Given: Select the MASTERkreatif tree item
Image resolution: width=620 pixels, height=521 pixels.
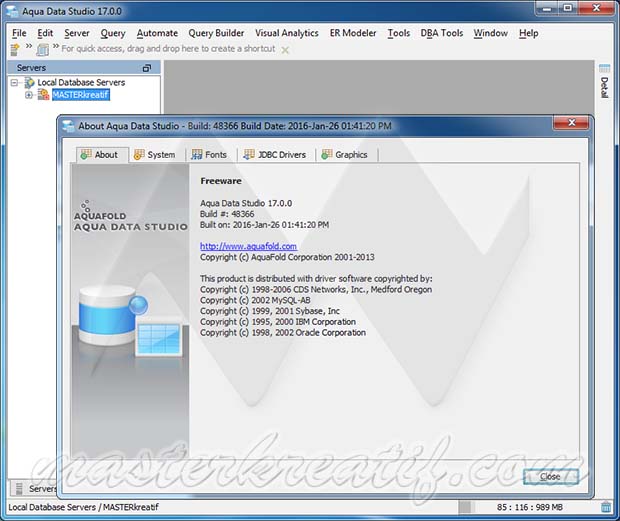Looking at the screenshot, I should coord(81,95).
